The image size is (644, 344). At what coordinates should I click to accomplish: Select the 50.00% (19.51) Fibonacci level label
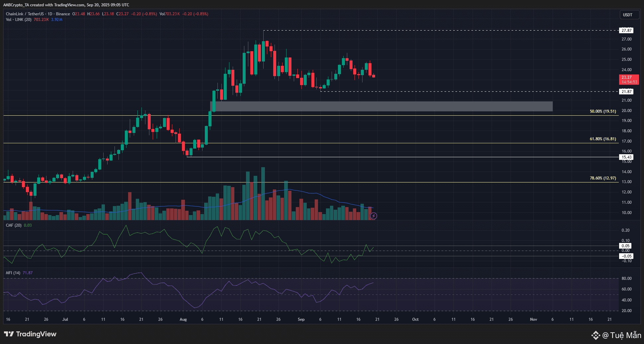[x=603, y=111]
